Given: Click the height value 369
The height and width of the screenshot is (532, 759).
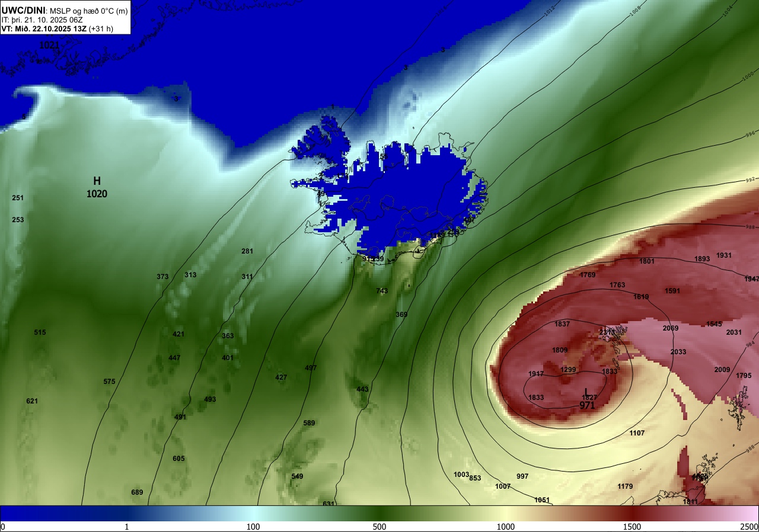Looking at the screenshot, I should [x=401, y=315].
